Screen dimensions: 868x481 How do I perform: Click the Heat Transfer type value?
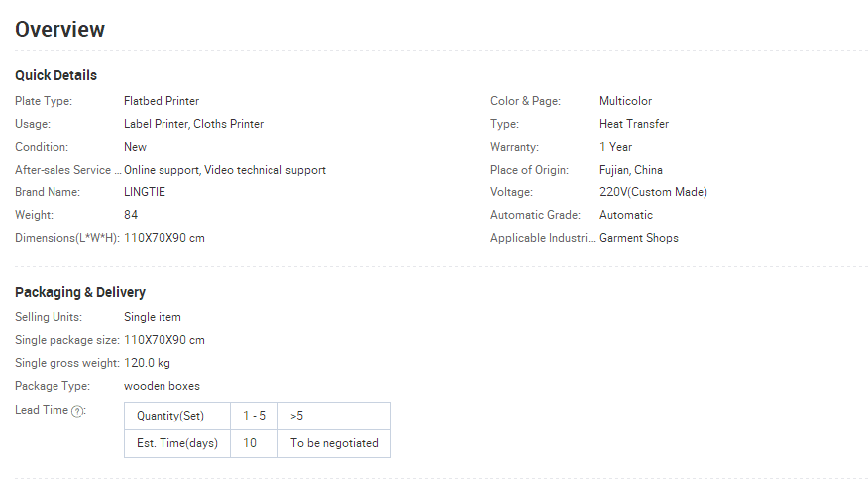pos(634,124)
